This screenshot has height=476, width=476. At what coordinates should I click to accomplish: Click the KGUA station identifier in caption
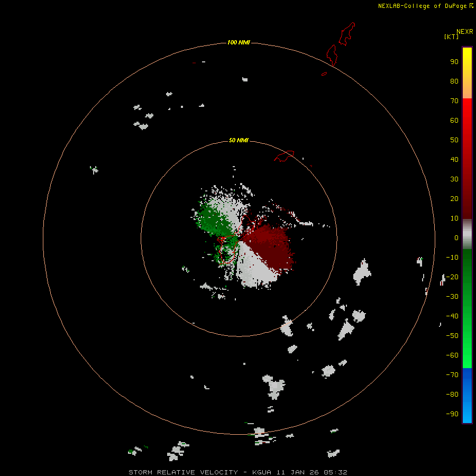[x=262, y=472]
